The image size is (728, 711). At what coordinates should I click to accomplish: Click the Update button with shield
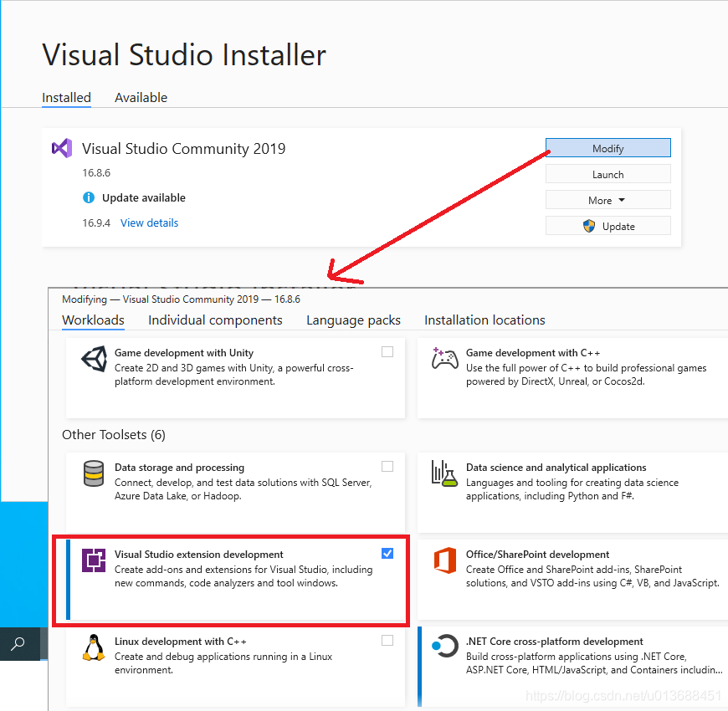pos(608,226)
